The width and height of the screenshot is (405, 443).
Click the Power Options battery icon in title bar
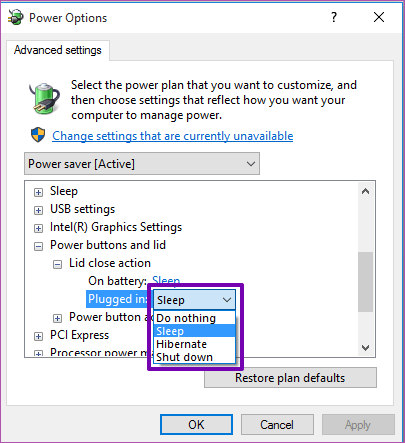(16, 17)
